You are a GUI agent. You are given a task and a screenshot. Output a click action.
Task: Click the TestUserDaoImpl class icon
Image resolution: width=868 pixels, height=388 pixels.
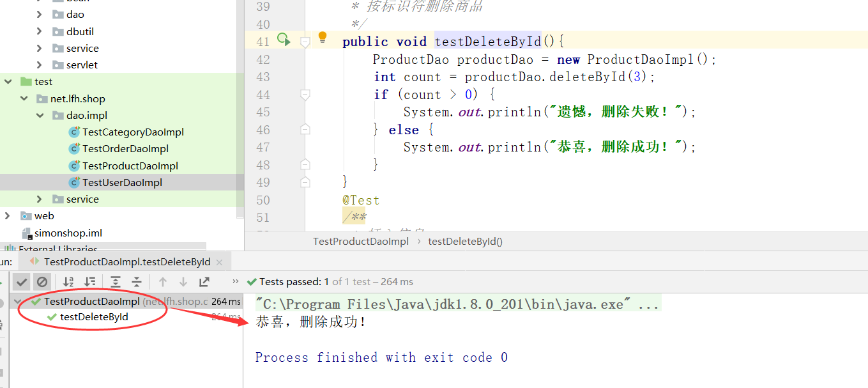74,183
